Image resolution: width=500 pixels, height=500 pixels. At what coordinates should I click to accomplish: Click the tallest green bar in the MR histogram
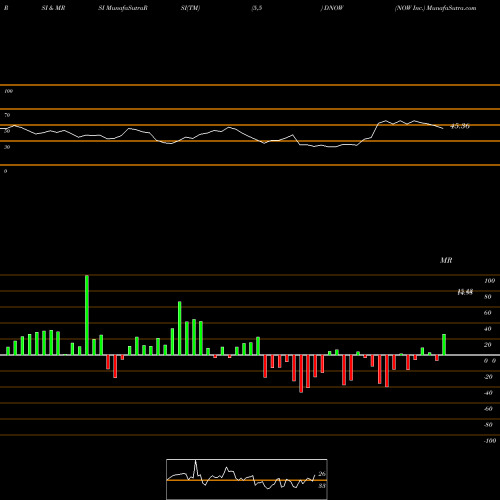(87, 315)
